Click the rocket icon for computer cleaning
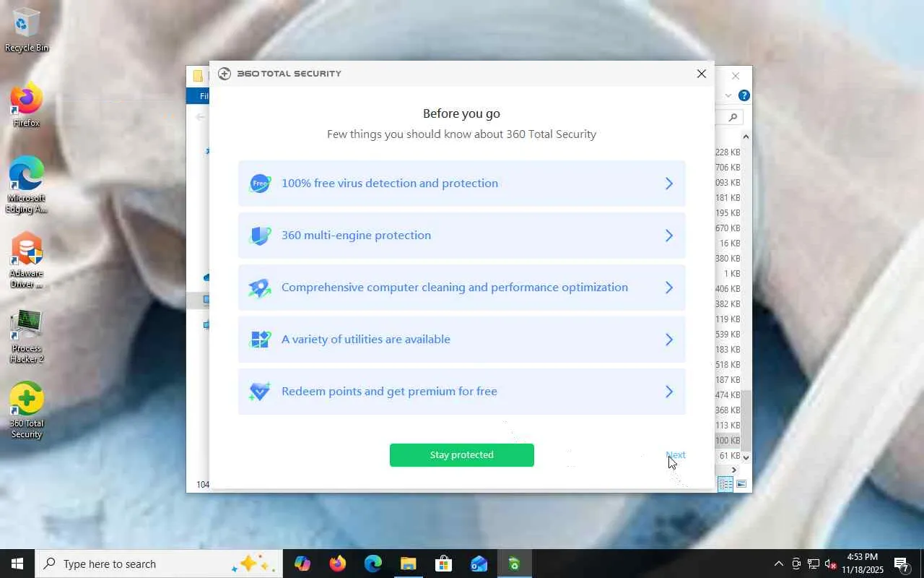 pyautogui.click(x=260, y=288)
